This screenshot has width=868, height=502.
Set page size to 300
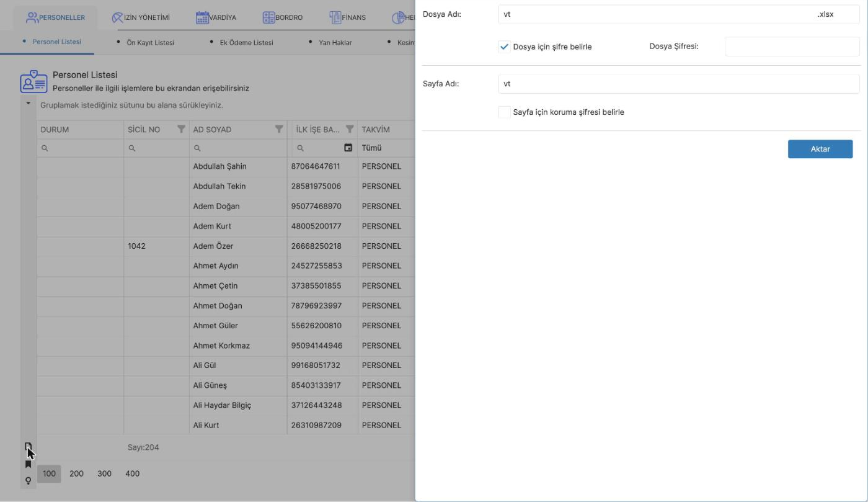click(104, 473)
